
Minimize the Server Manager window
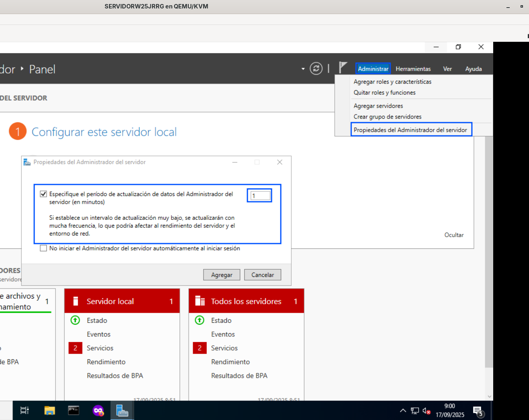(436, 47)
